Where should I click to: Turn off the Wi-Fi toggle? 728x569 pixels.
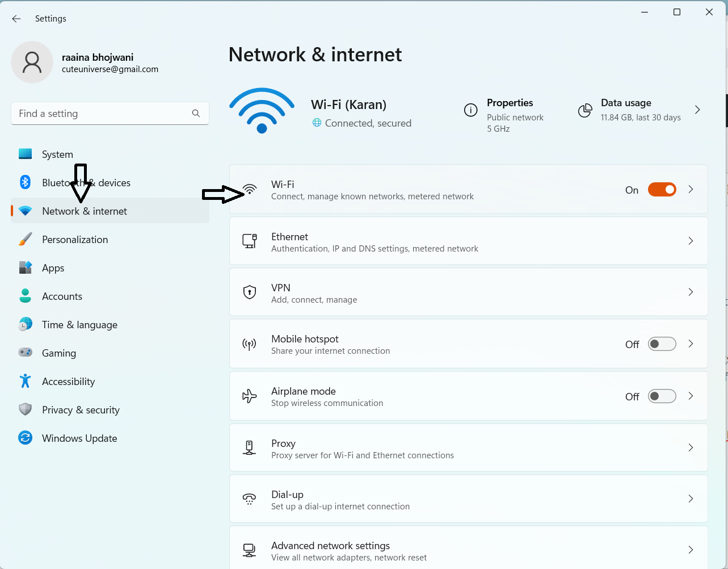[x=662, y=190]
